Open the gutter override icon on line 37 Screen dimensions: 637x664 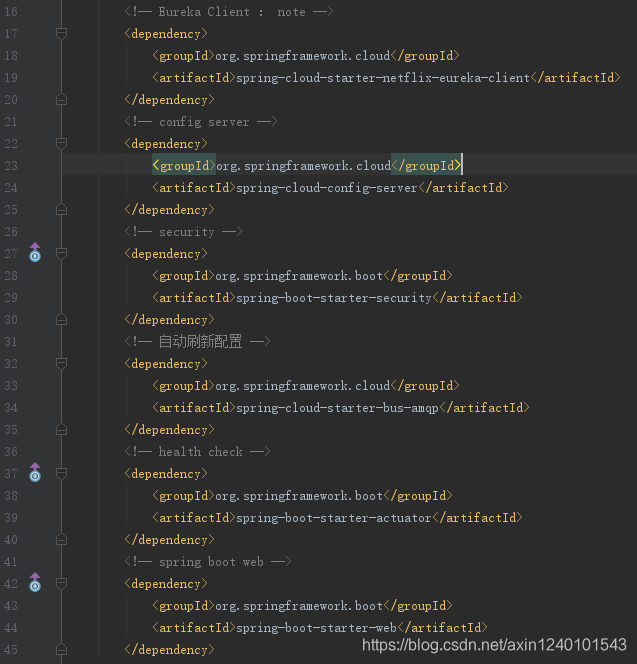(35, 472)
